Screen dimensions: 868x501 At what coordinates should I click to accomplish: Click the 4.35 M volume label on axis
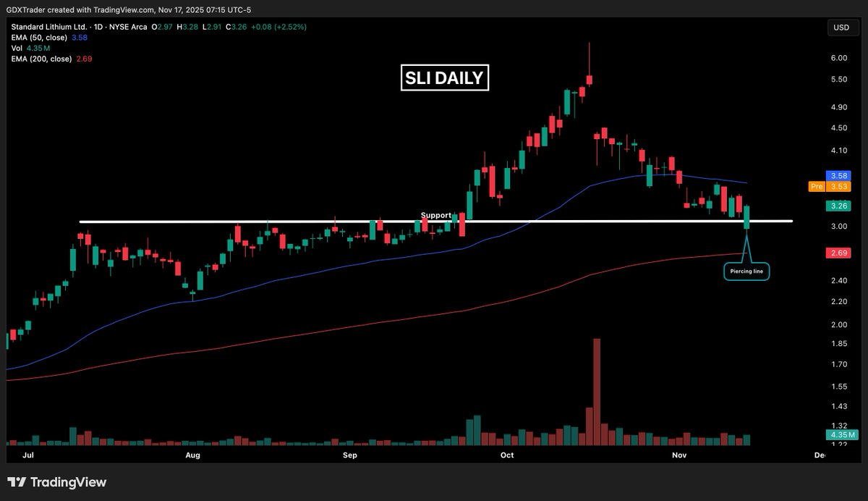(x=841, y=434)
